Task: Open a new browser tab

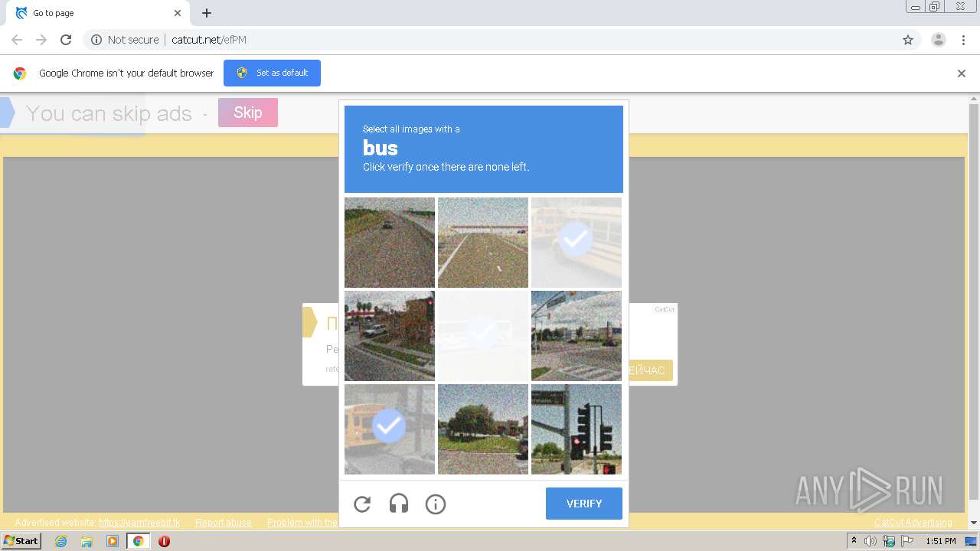Action: [x=207, y=13]
